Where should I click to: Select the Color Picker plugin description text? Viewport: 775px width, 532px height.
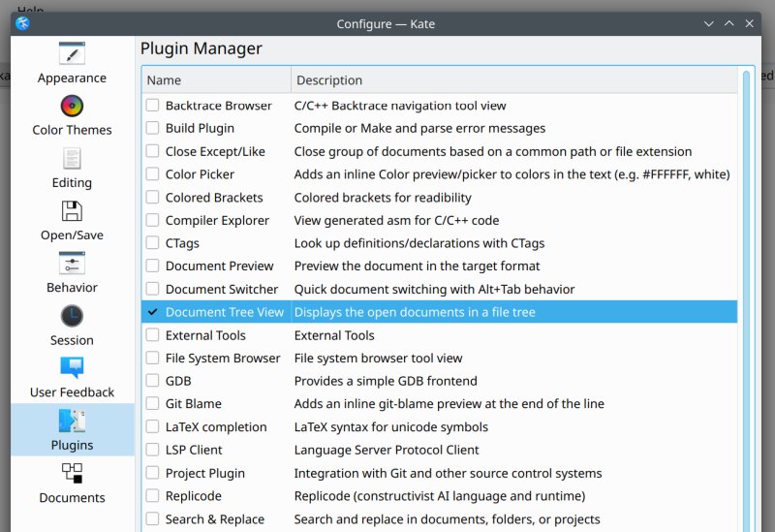tap(511, 174)
